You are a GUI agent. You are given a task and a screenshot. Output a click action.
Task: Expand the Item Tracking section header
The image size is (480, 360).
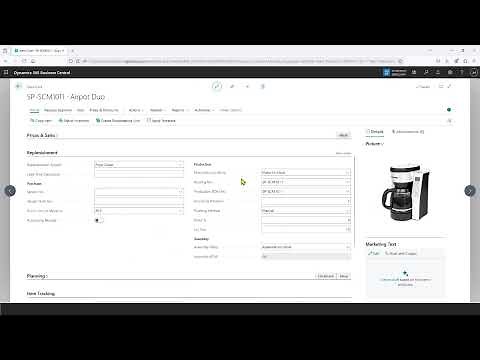click(x=41, y=294)
